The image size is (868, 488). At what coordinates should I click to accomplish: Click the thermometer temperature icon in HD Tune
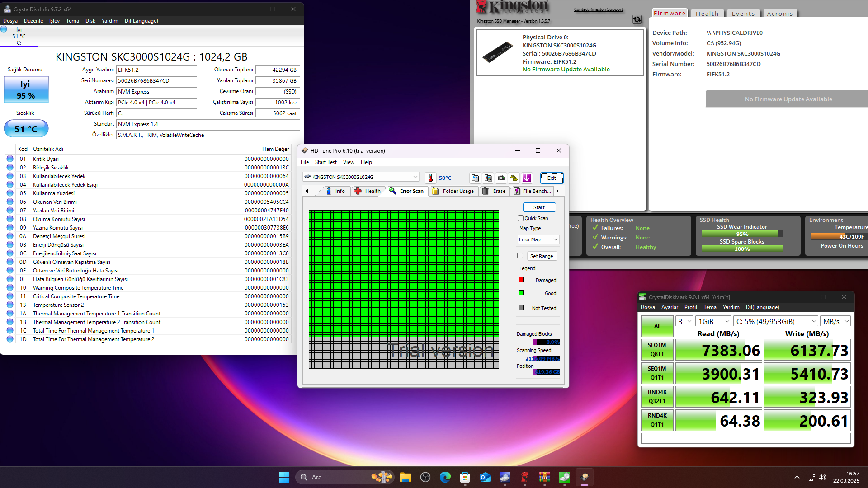pyautogui.click(x=431, y=178)
